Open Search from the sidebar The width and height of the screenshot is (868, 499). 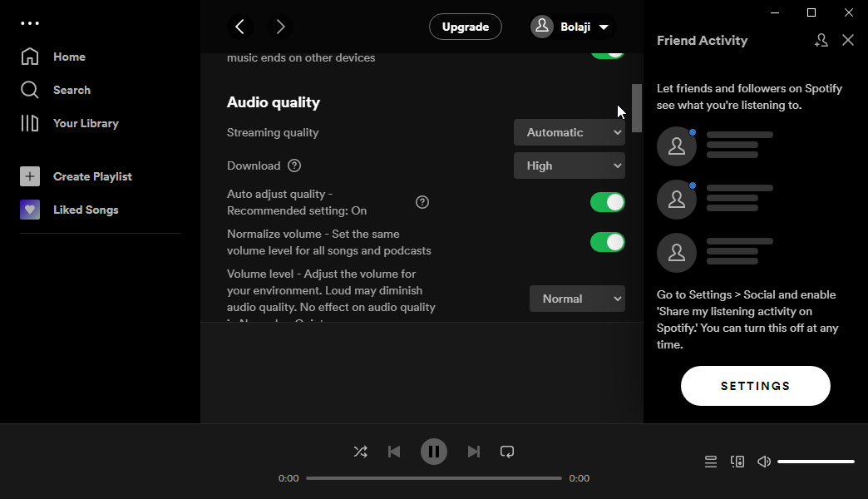[56, 90]
